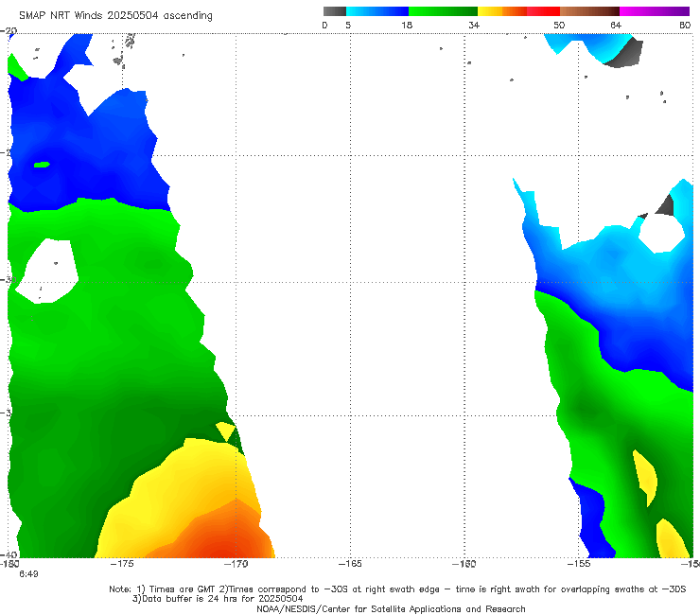
Task: Click the longitude label '-155'
Action: tap(579, 564)
